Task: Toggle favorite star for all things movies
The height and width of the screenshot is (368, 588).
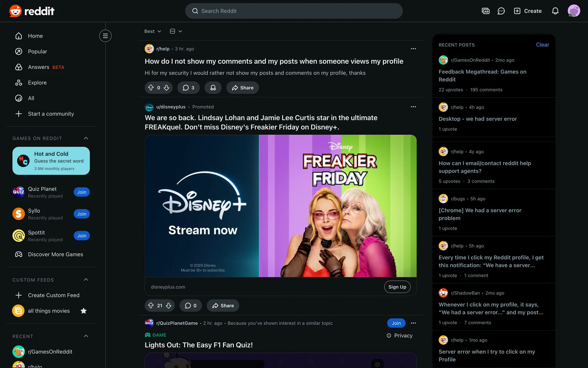Action: 83,311
